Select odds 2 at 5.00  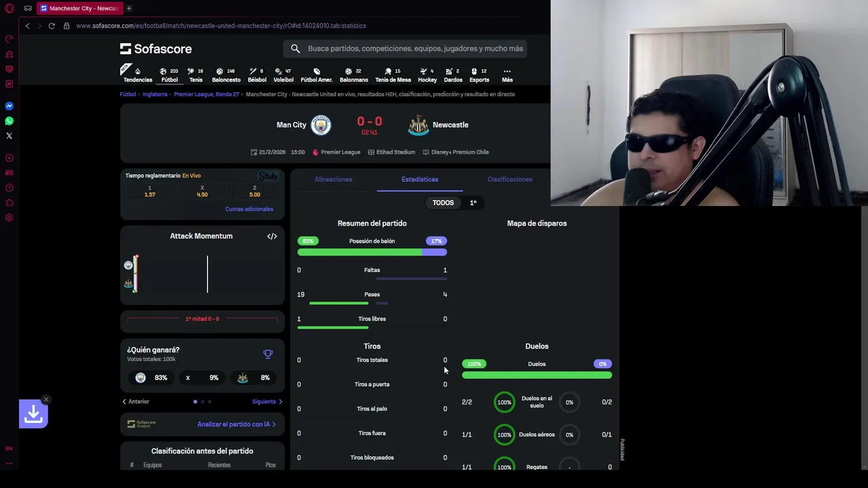click(254, 191)
